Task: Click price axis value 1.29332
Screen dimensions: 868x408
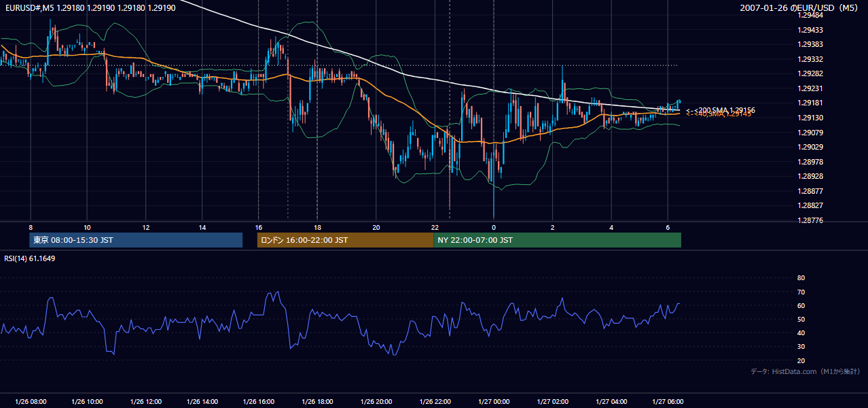Action: click(810, 59)
